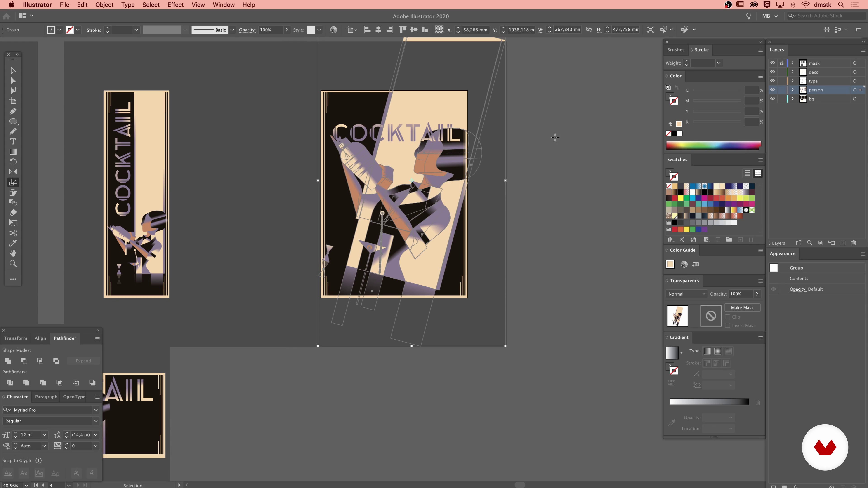Open the font size 12 pt dropdown
Image resolution: width=868 pixels, height=488 pixels.
click(x=44, y=435)
